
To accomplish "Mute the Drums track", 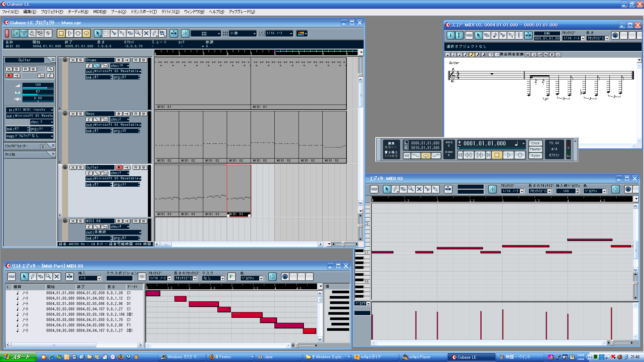I will pos(73,60).
